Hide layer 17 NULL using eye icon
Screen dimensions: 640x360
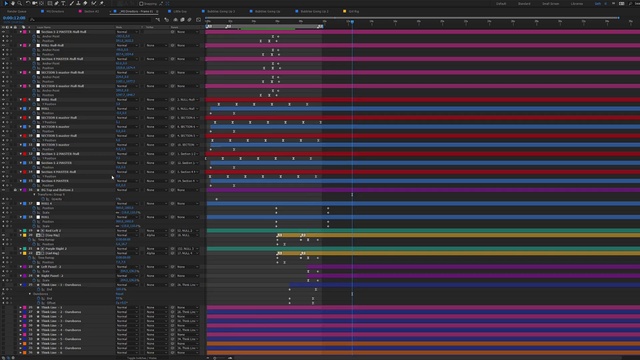click(3, 203)
